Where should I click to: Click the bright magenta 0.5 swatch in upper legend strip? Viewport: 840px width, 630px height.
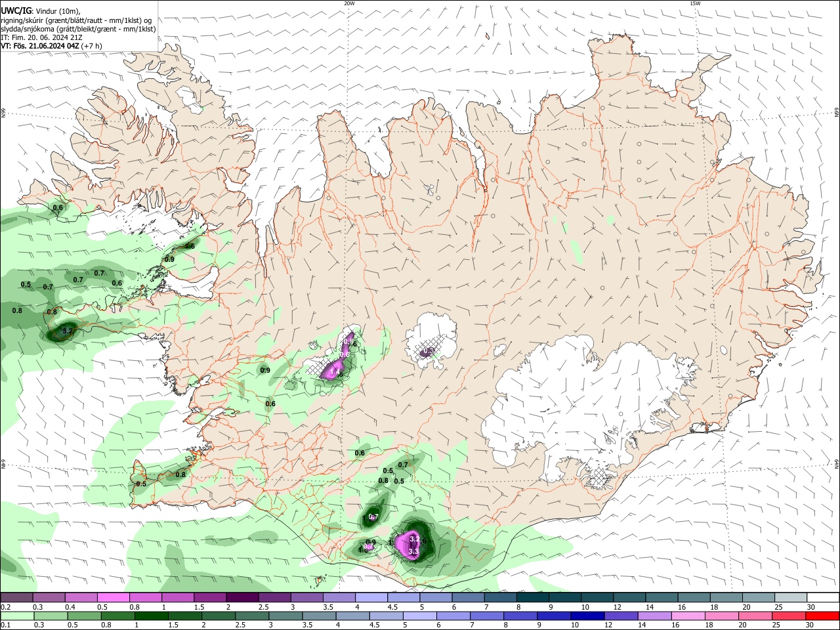click(x=113, y=597)
